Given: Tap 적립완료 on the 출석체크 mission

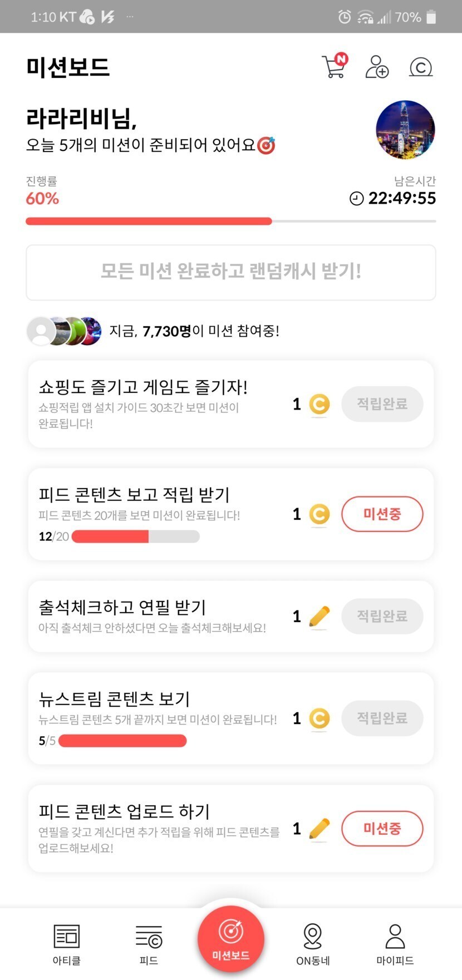Looking at the screenshot, I should pos(382,616).
